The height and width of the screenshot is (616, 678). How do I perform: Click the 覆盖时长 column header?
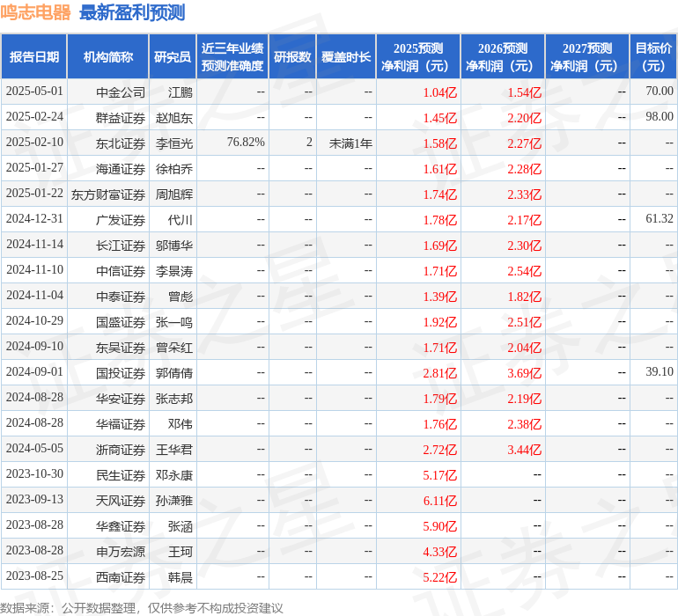click(x=346, y=56)
